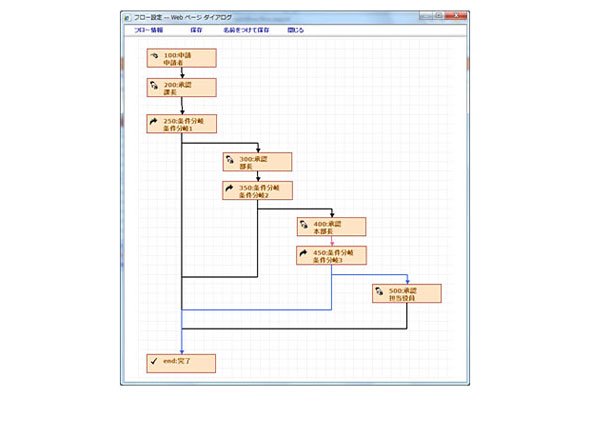The height and width of the screenshot is (438, 590).
Task: Select the end:完了 node box
Action: (181, 363)
